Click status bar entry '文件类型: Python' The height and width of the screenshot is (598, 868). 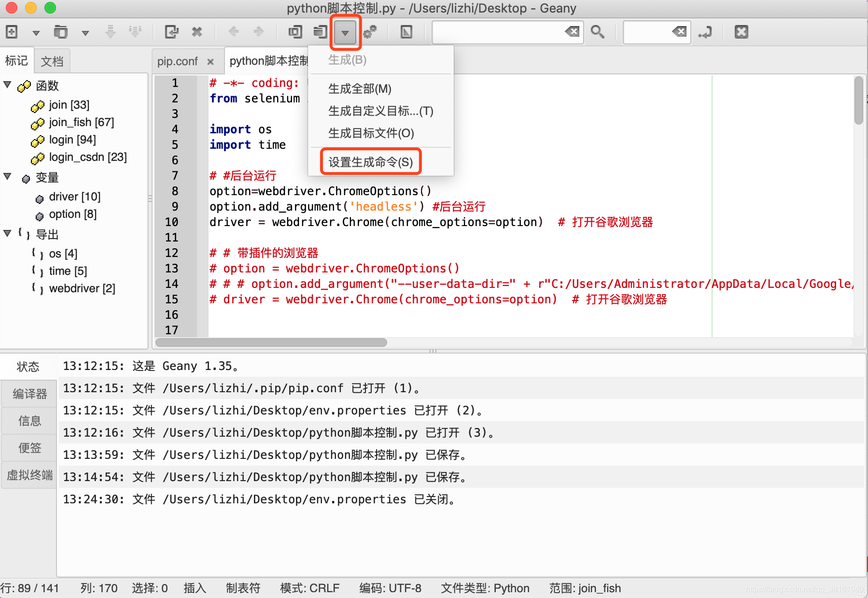pos(485,588)
